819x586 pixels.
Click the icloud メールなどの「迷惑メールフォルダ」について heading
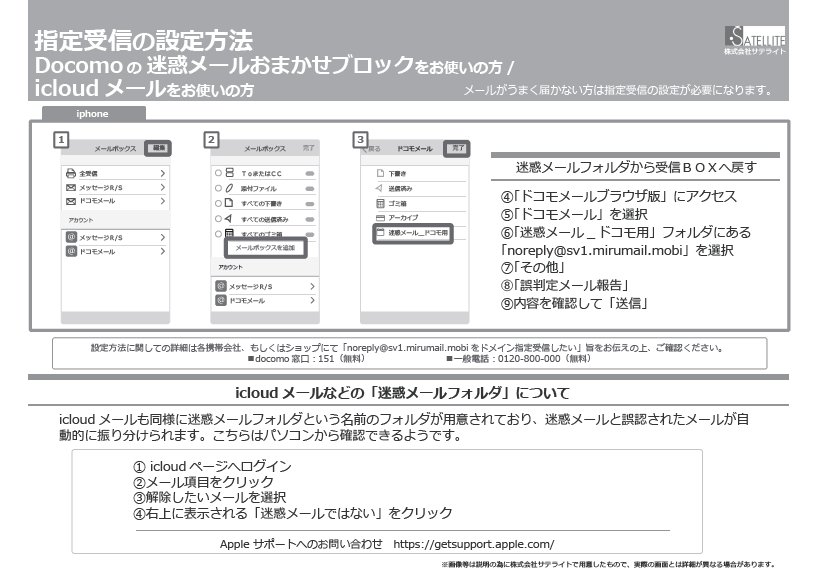402,393
